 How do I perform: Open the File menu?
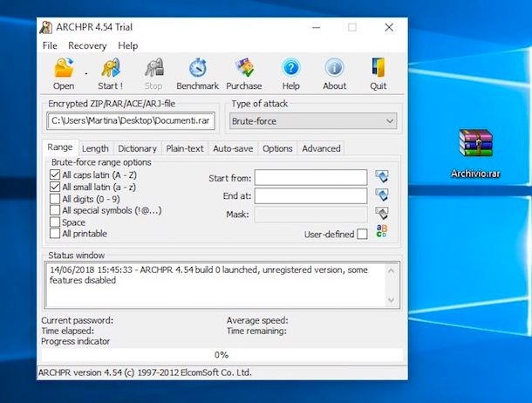point(50,45)
